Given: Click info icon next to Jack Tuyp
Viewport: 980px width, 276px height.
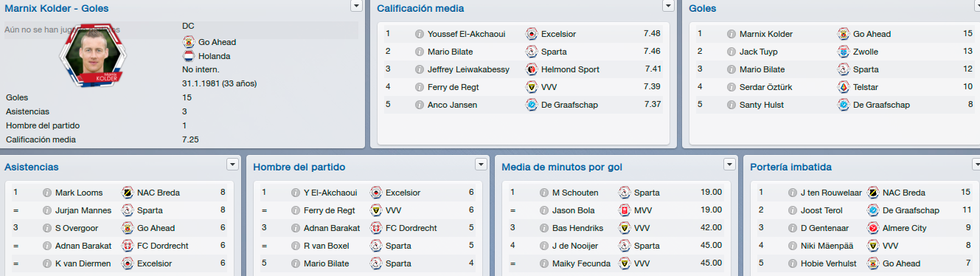Looking at the screenshot, I should click(731, 52).
